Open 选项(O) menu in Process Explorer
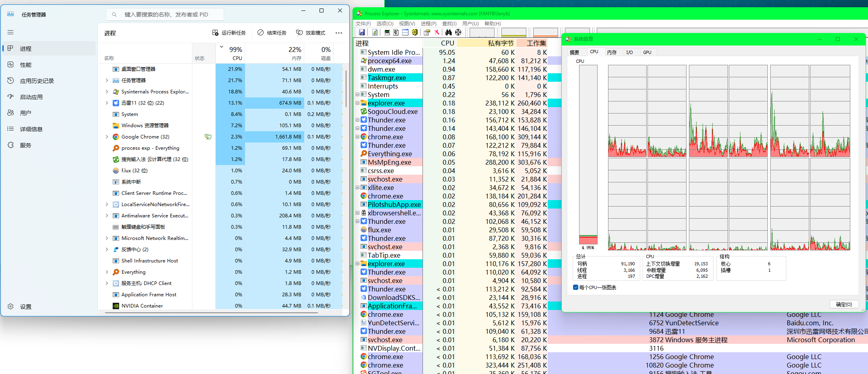Viewport: 868px width, 374px height. [x=385, y=24]
